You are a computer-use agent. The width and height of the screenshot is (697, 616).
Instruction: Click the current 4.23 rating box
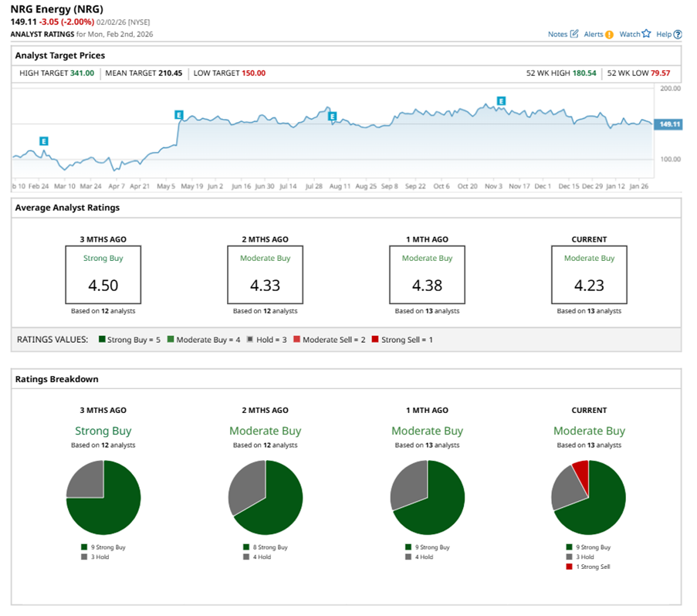click(x=589, y=275)
